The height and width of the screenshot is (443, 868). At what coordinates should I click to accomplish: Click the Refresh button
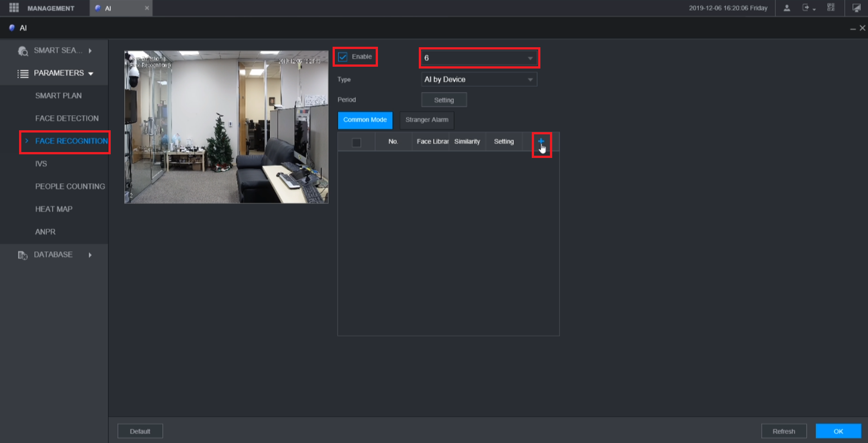(x=784, y=431)
